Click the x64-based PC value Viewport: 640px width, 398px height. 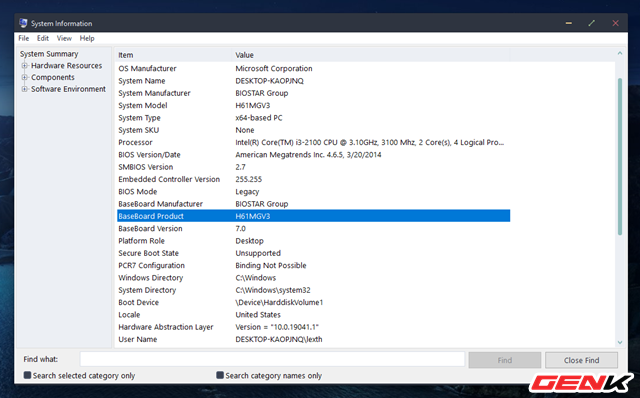[259, 118]
